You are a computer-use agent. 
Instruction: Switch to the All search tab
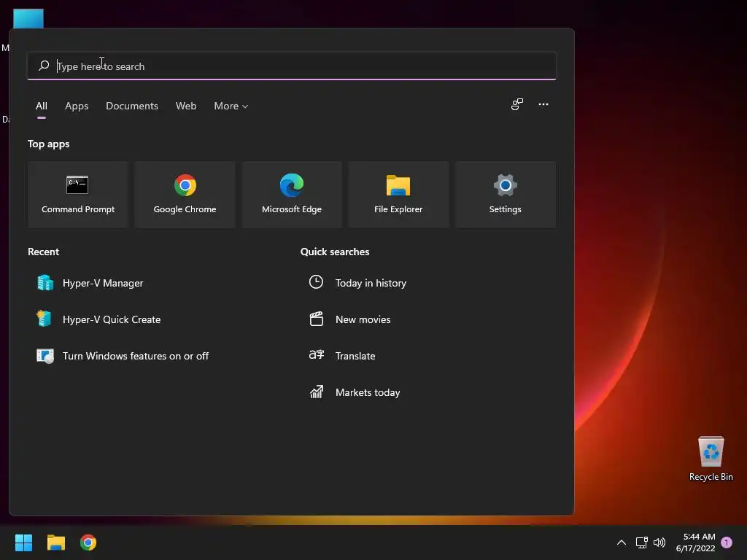click(42, 106)
